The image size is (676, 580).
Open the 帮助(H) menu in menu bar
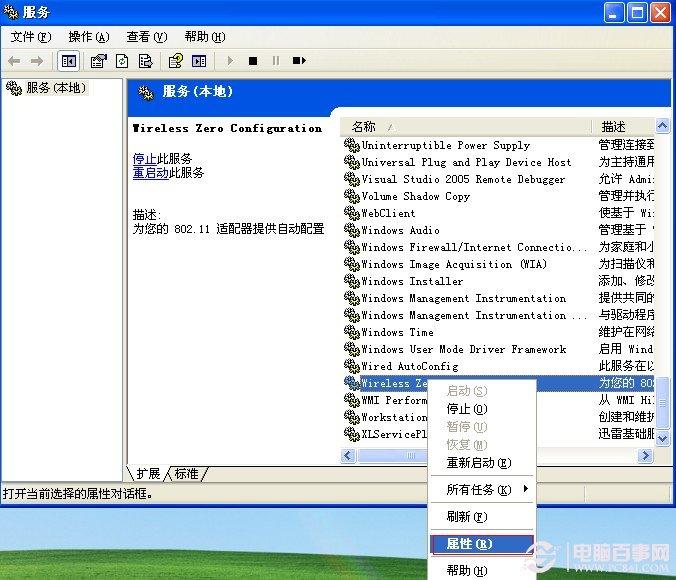click(205, 37)
